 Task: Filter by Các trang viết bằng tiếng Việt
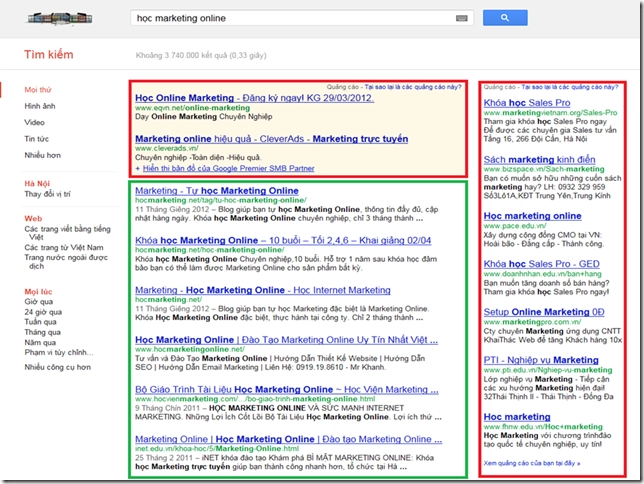[67, 233]
